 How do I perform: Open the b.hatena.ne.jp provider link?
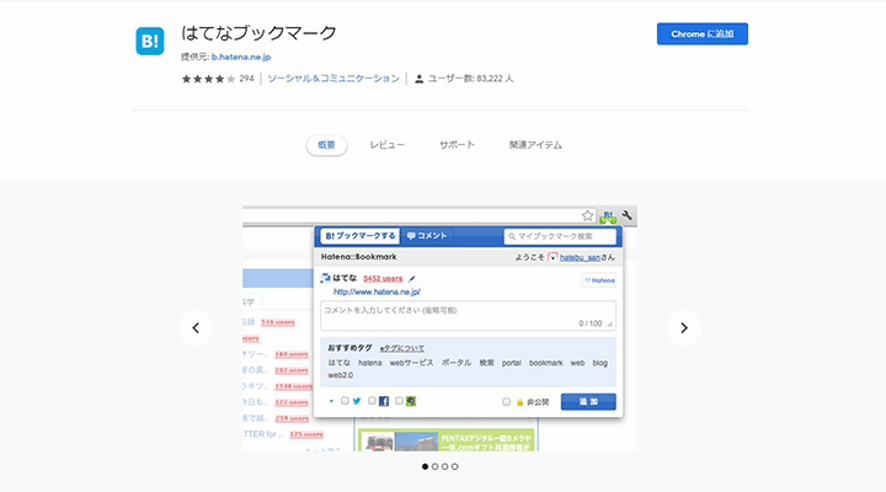click(x=241, y=57)
